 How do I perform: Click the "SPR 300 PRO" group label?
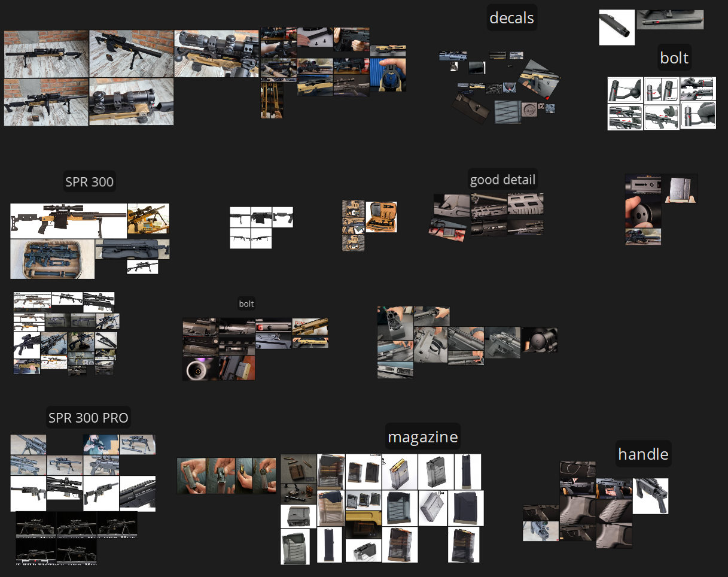click(x=88, y=417)
